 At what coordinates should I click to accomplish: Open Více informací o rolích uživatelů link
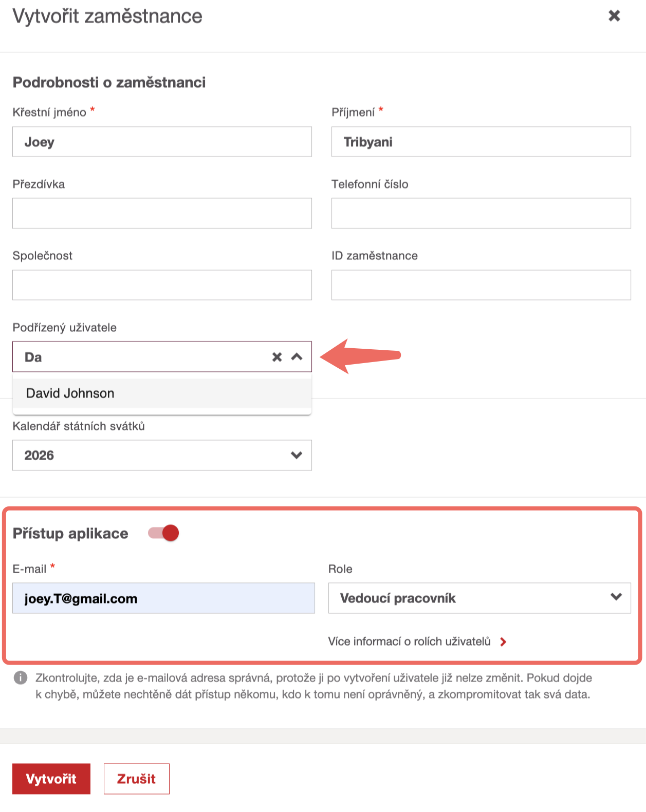(409, 641)
